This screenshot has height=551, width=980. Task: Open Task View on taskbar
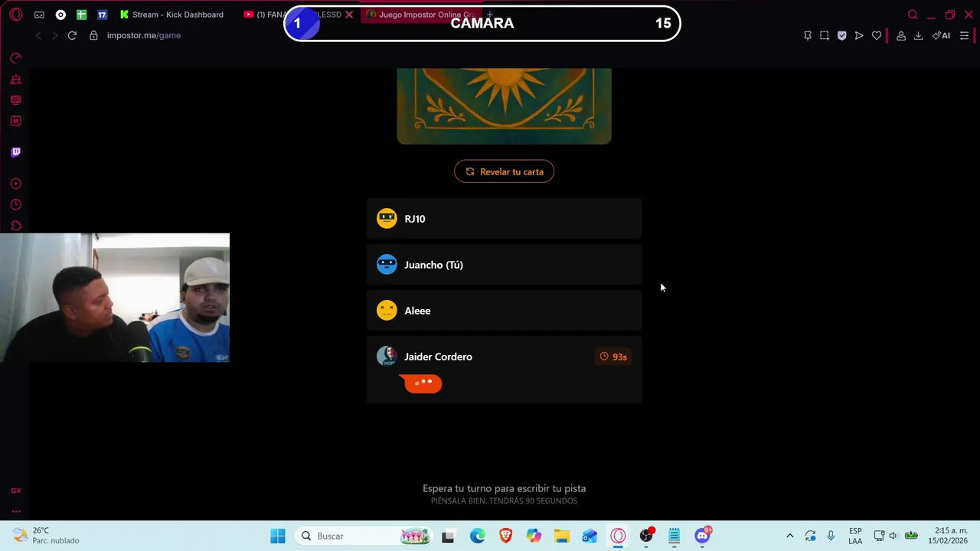coord(448,536)
